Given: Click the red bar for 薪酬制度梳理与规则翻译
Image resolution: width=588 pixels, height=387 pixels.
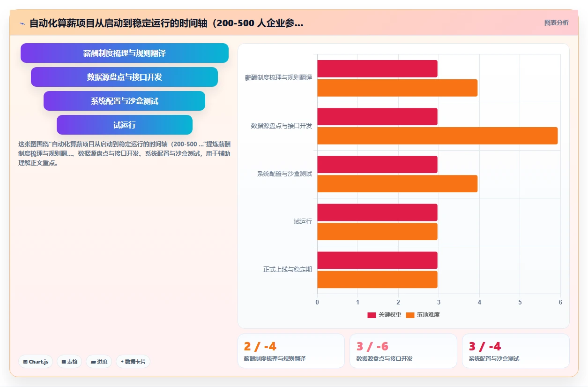Looking at the screenshot, I should (377, 69).
